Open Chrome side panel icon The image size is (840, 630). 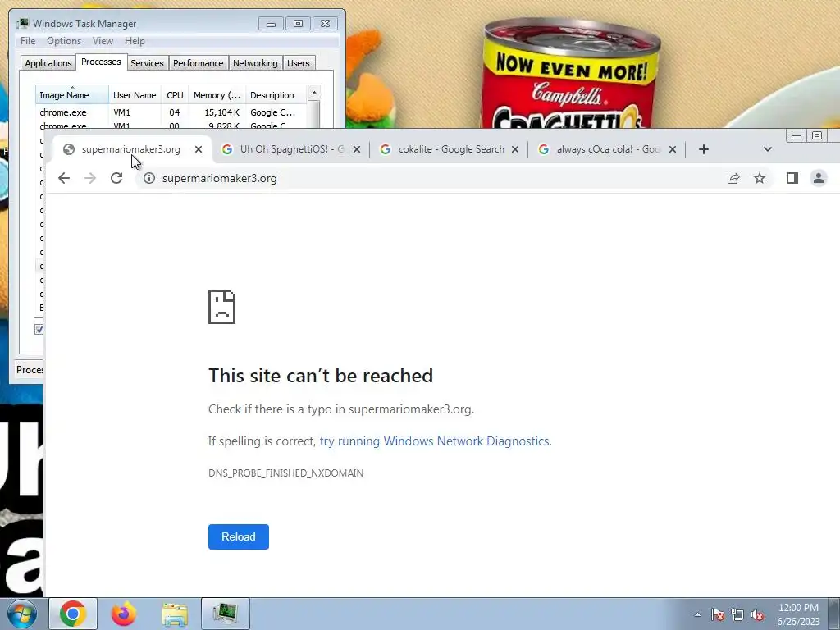[x=792, y=178]
